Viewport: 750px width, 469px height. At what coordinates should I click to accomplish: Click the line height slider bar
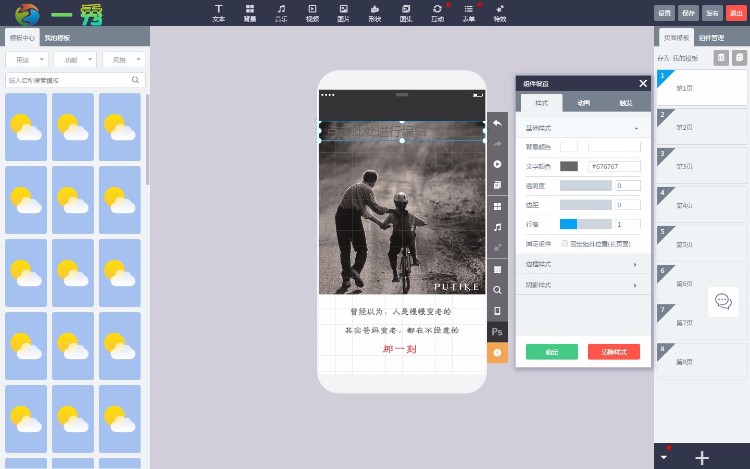point(585,224)
